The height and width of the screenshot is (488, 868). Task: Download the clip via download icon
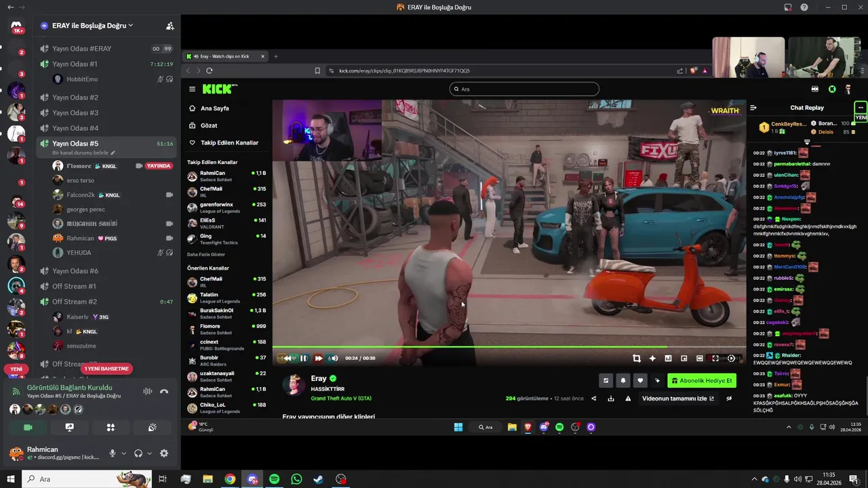[x=610, y=399]
